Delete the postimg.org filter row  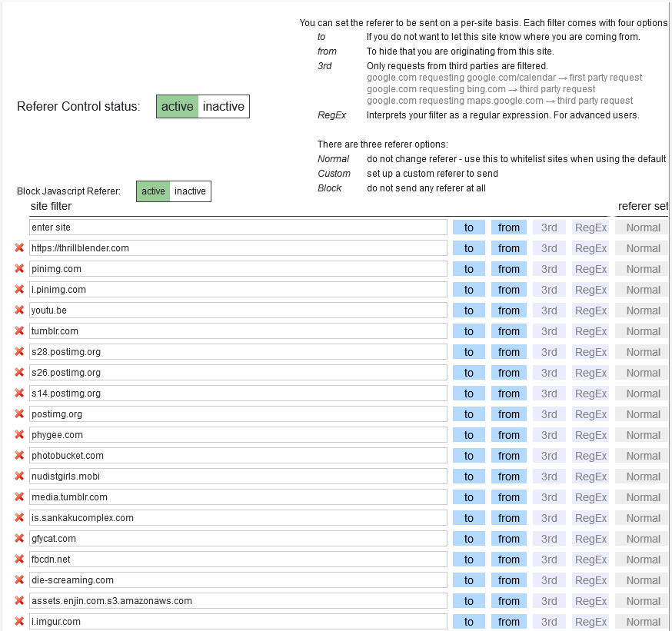pyautogui.click(x=19, y=413)
